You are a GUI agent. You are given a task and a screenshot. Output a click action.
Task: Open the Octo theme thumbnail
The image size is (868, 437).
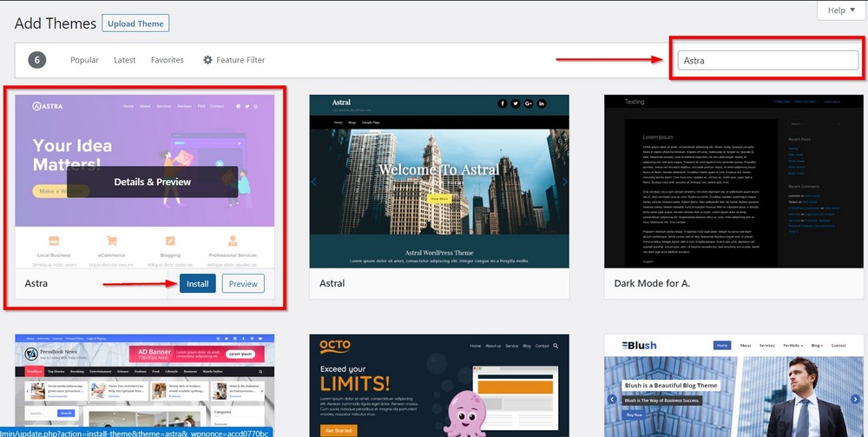[x=439, y=386]
